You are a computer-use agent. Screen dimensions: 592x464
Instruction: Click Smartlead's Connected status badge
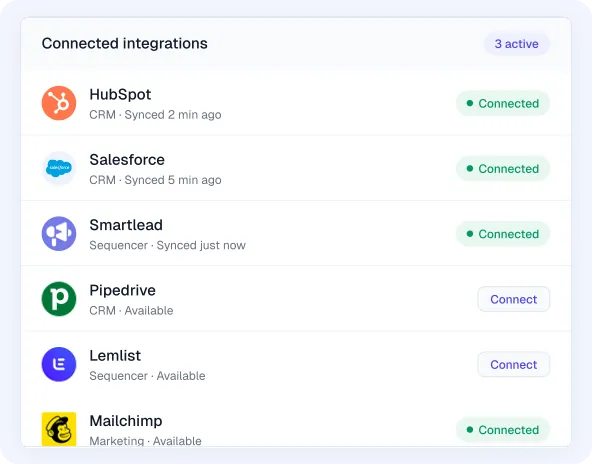(503, 234)
